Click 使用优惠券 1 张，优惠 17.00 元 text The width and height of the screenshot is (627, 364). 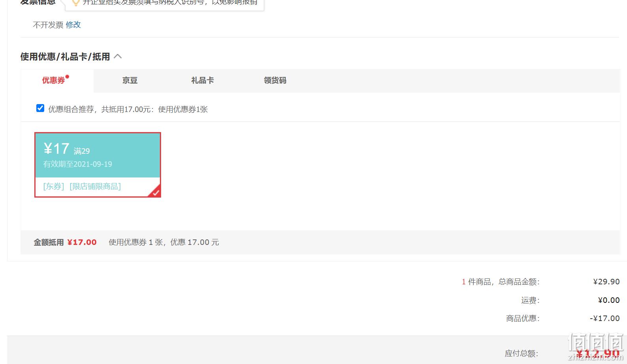164,242
